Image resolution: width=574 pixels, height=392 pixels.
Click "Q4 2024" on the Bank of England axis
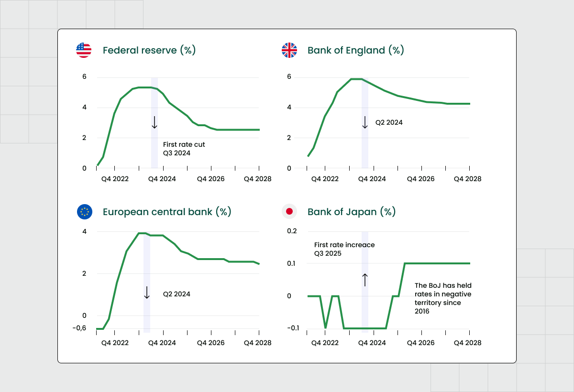(372, 179)
